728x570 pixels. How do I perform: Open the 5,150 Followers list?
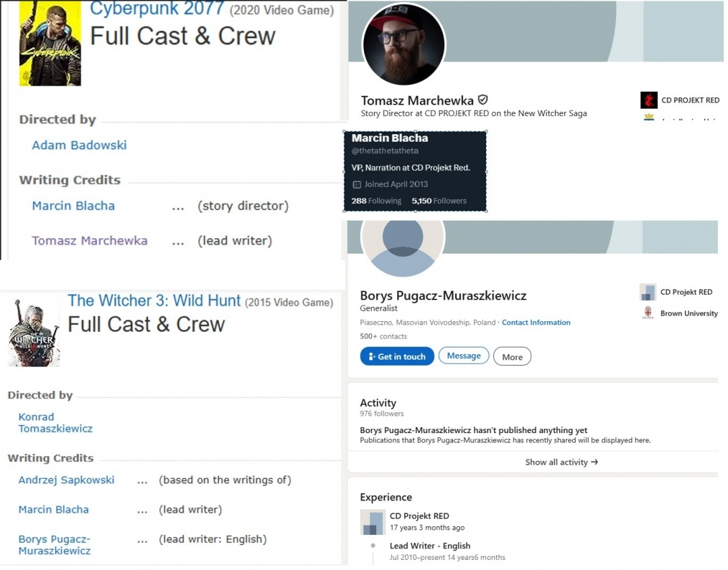coord(439,201)
